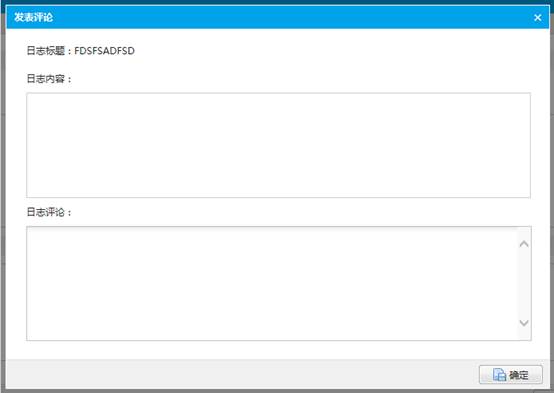Click the scrollbar track in 日志评论 box
Image resolution: width=554 pixels, height=393 pixels.
click(x=524, y=283)
